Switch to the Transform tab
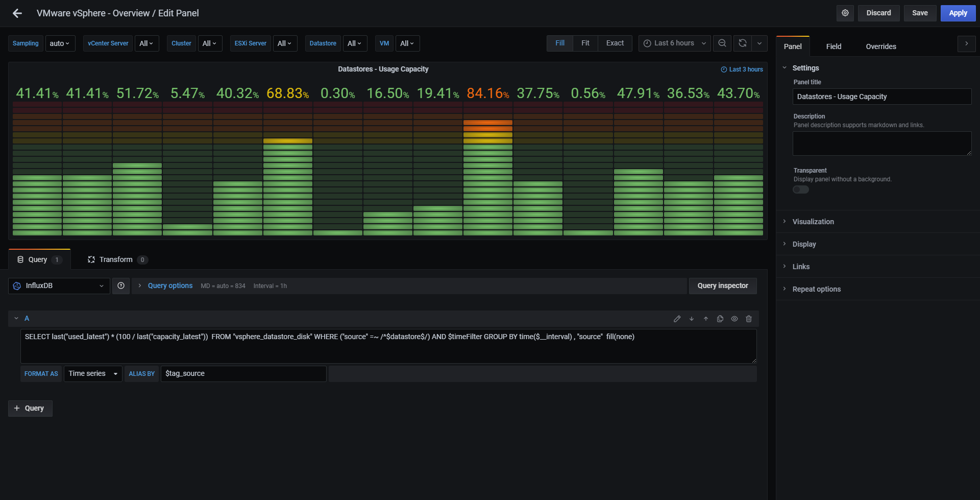 click(117, 259)
